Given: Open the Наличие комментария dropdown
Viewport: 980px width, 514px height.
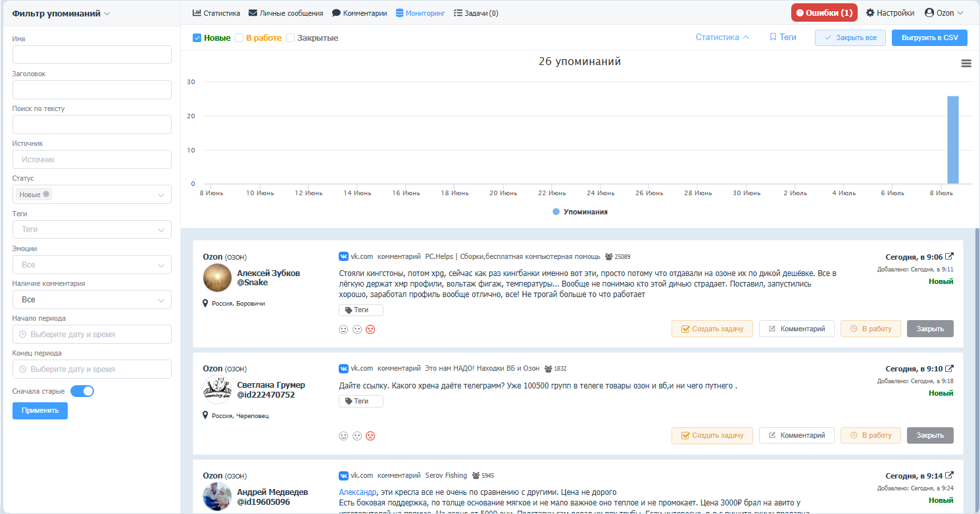Looking at the screenshot, I should [x=92, y=300].
